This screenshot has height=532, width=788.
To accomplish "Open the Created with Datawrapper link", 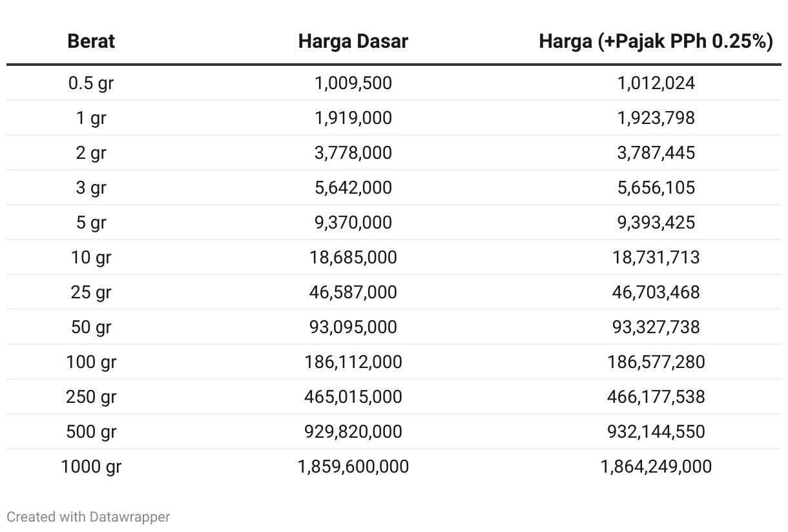I will point(88,517).
